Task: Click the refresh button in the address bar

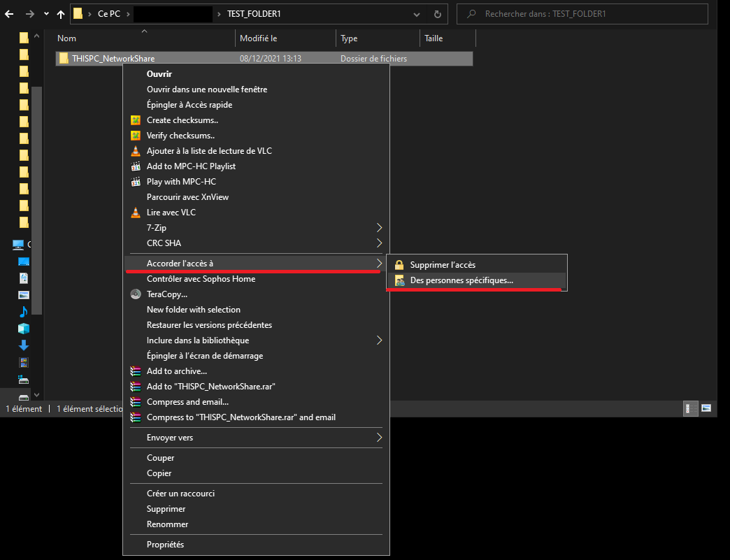Action: [x=437, y=14]
